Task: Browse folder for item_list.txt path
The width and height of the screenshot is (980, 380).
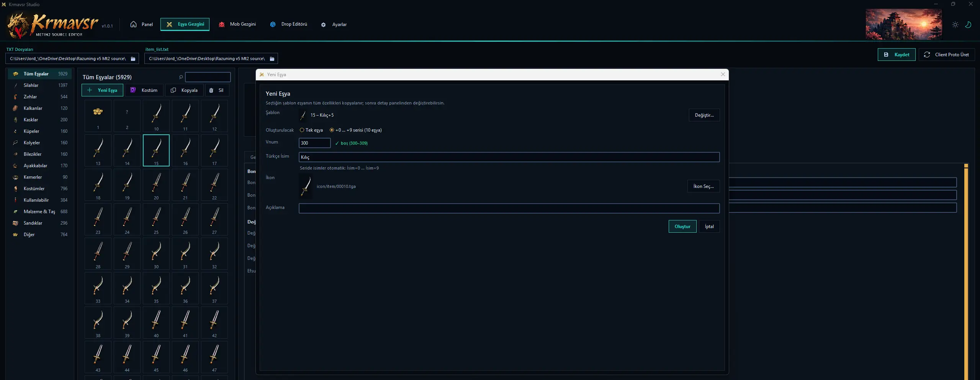Action: 272,59
